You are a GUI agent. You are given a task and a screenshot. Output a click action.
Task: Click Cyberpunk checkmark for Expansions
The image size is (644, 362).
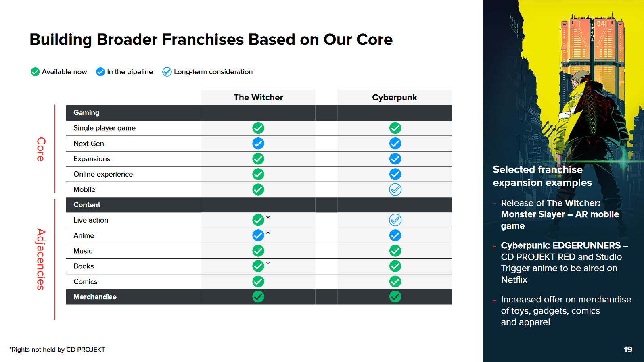click(395, 159)
